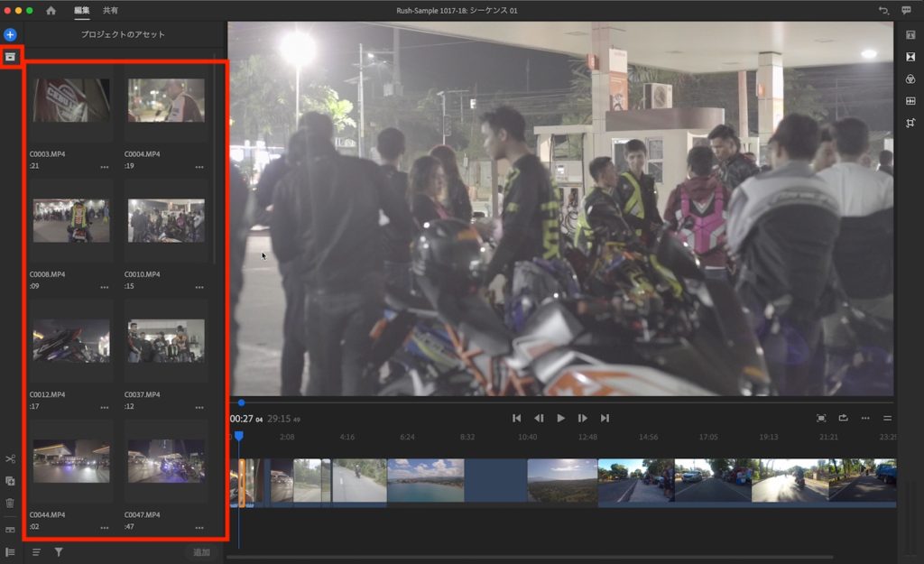924x564 pixels.
Task: Open the feedback comment icon
Action: pyautogui.click(x=906, y=10)
